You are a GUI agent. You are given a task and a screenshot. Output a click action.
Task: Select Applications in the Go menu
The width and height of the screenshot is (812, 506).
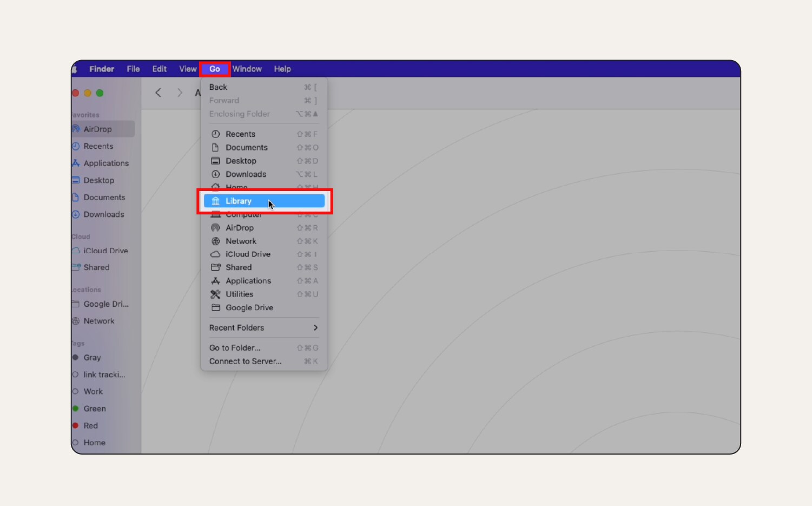[264, 281]
